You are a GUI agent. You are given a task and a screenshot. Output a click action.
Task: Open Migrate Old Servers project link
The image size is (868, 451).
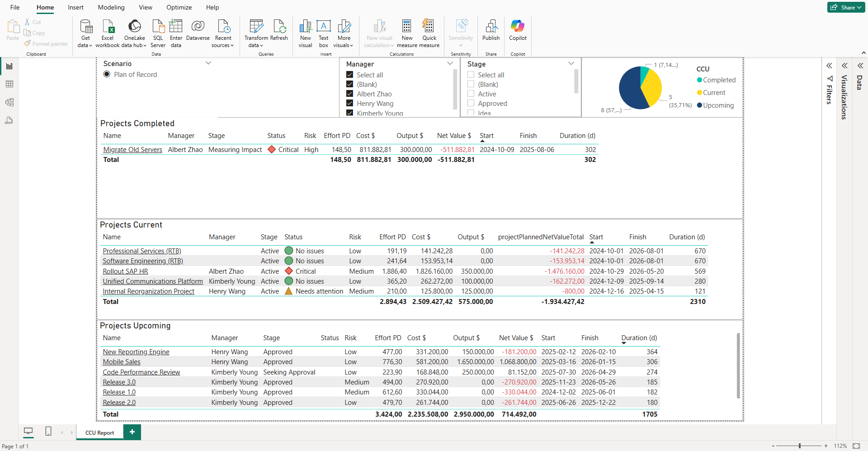(132, 150)
